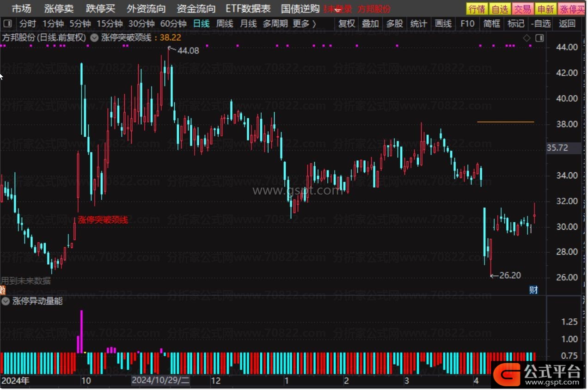
Task: Toggle 复权 price adjustment
Action: [347, 24]
